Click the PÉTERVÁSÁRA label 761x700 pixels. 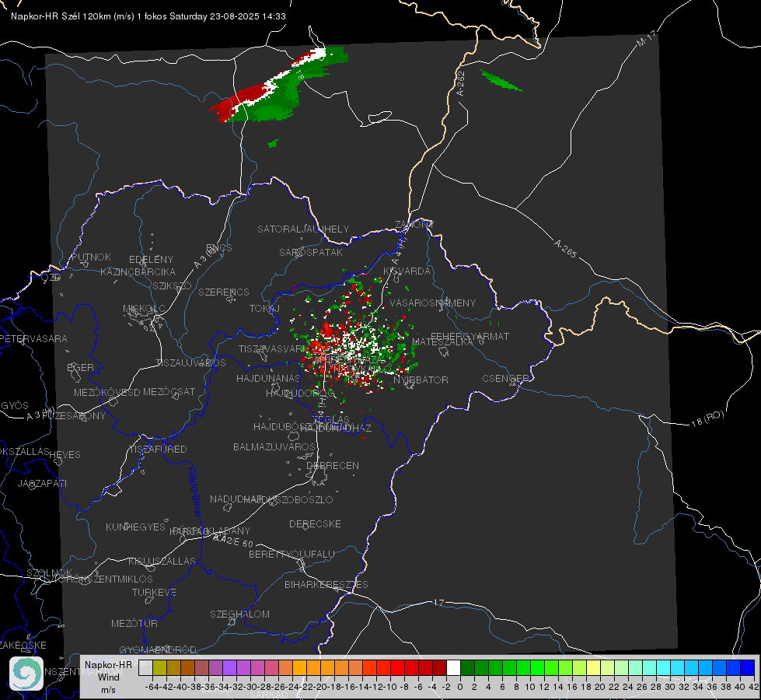(x=35, y=338)
